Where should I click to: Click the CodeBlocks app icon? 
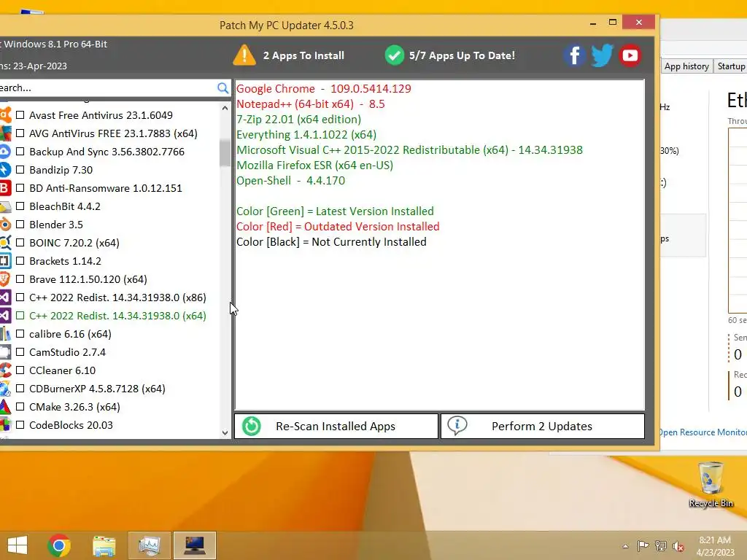tap(5, 425)
